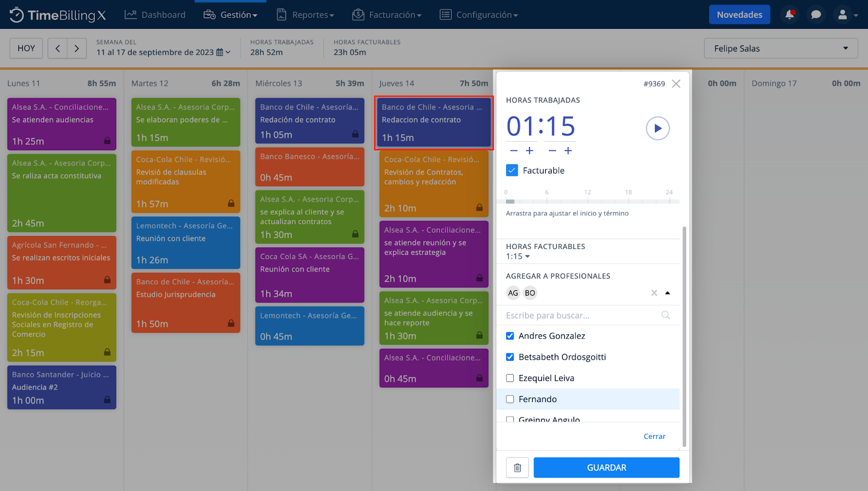Increase hours with the plus under 01
This screenshot has height=491, width=868.
point(529,151)
